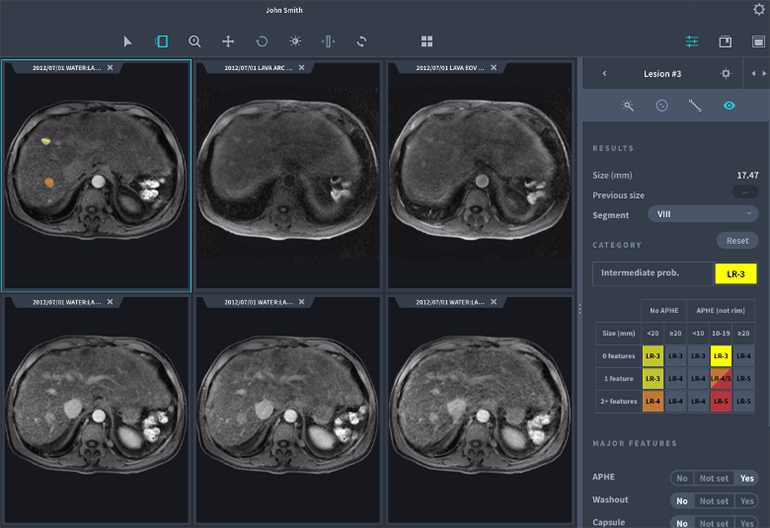Open the Segment VIII dropdown

tap(703, 214)
